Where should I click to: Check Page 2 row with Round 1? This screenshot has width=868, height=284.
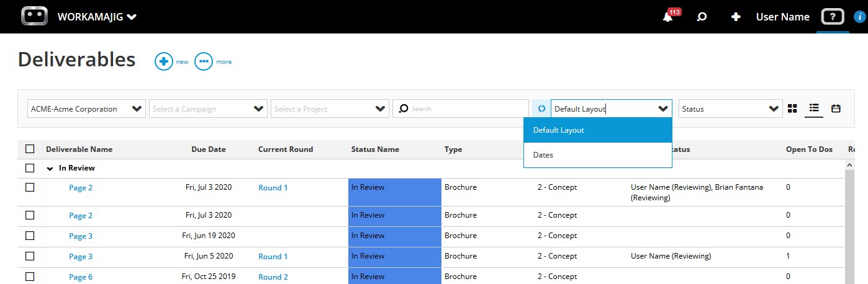[30, 187]
